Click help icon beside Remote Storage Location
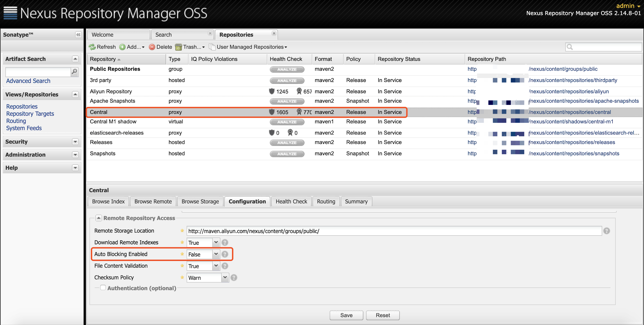 coord(607,231)
